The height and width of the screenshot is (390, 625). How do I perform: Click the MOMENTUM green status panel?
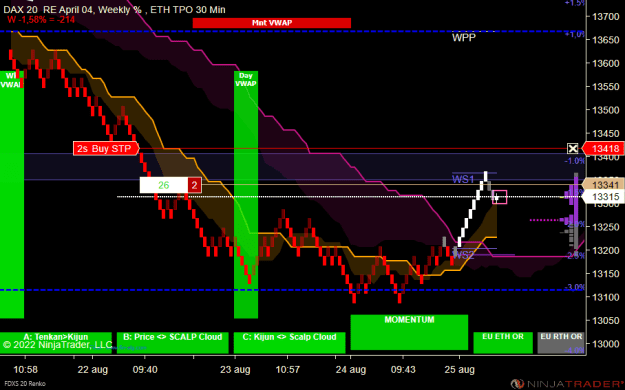(x=409, y=332)
